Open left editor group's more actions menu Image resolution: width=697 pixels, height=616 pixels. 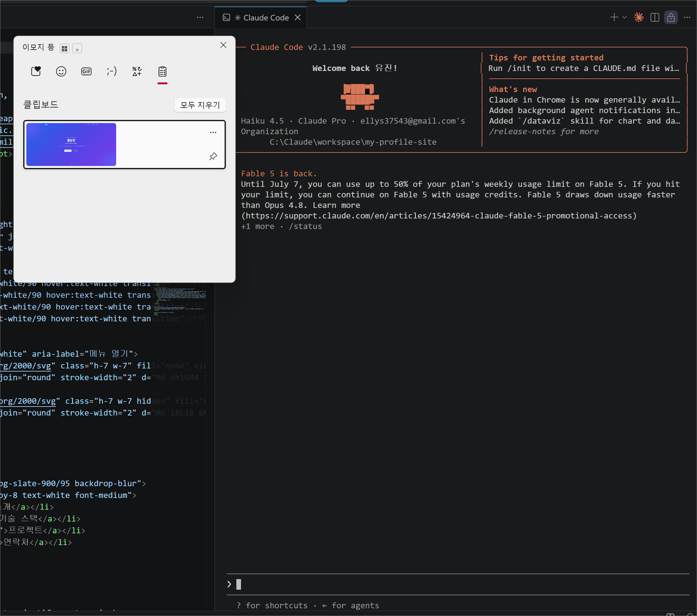(200, 17)
